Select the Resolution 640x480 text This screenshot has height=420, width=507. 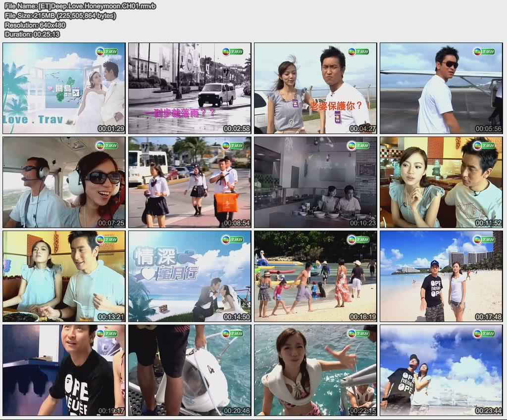35,25
